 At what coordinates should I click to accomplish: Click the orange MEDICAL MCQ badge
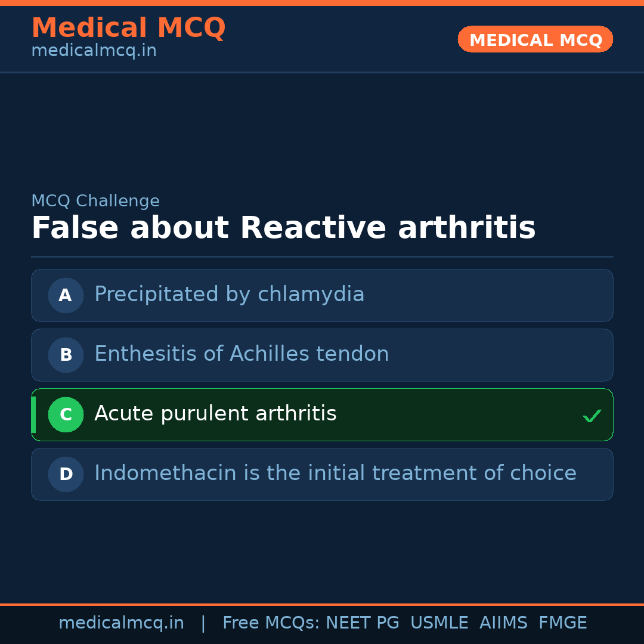(x=535, y=40)
